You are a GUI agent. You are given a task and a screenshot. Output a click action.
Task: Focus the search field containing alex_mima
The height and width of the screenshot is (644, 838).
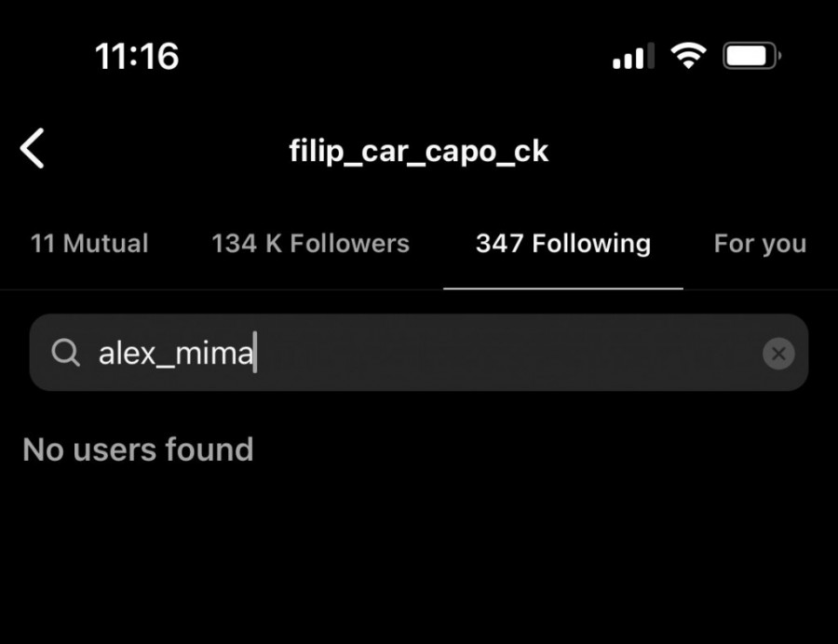418,353
